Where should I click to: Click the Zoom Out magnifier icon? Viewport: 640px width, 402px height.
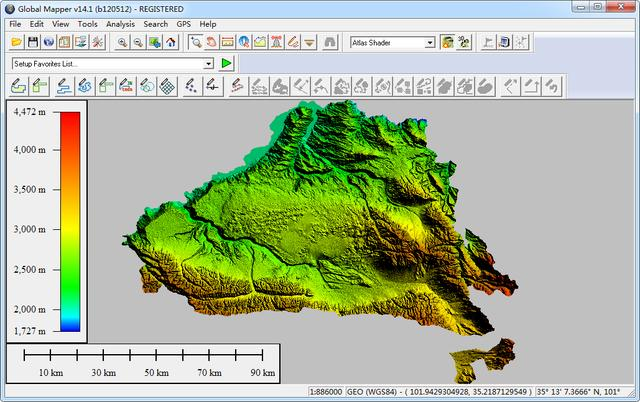138,43
